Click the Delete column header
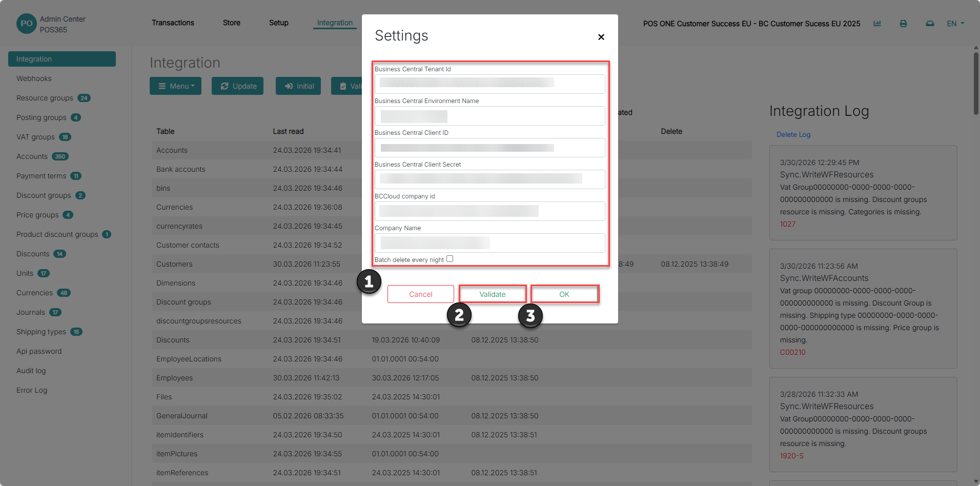 coord(671,131)
